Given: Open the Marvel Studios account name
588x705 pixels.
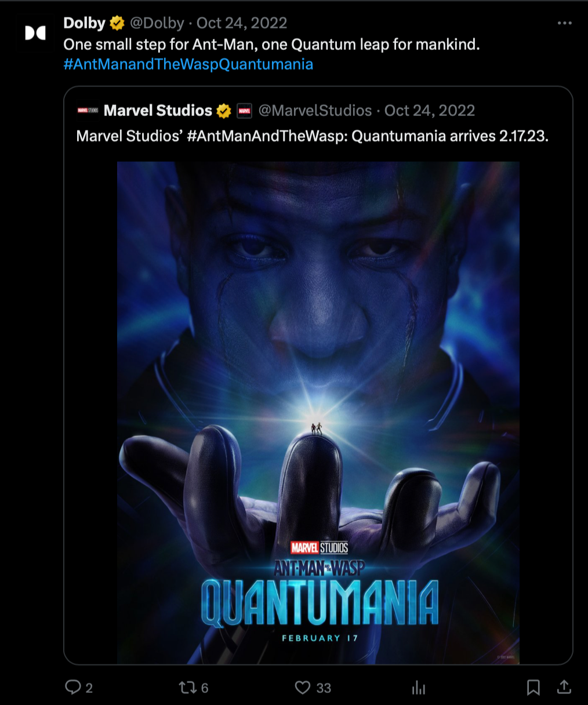Looking at the screenshot, I should pos(158,111).
